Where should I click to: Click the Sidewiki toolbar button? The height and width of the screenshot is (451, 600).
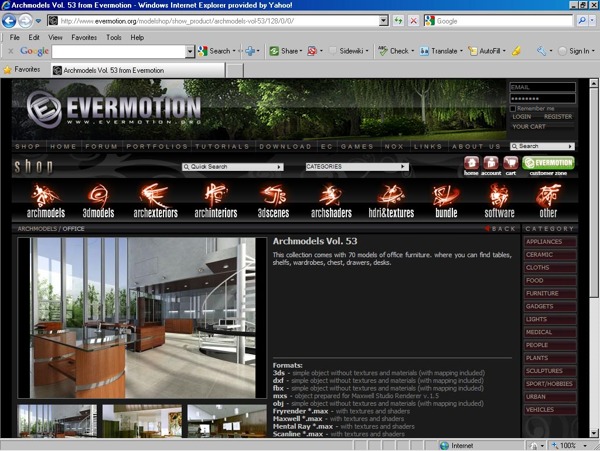point(349,51)
